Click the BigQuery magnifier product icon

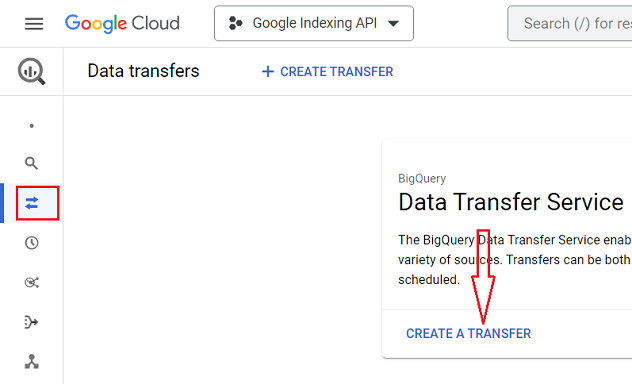click(31, 71)
